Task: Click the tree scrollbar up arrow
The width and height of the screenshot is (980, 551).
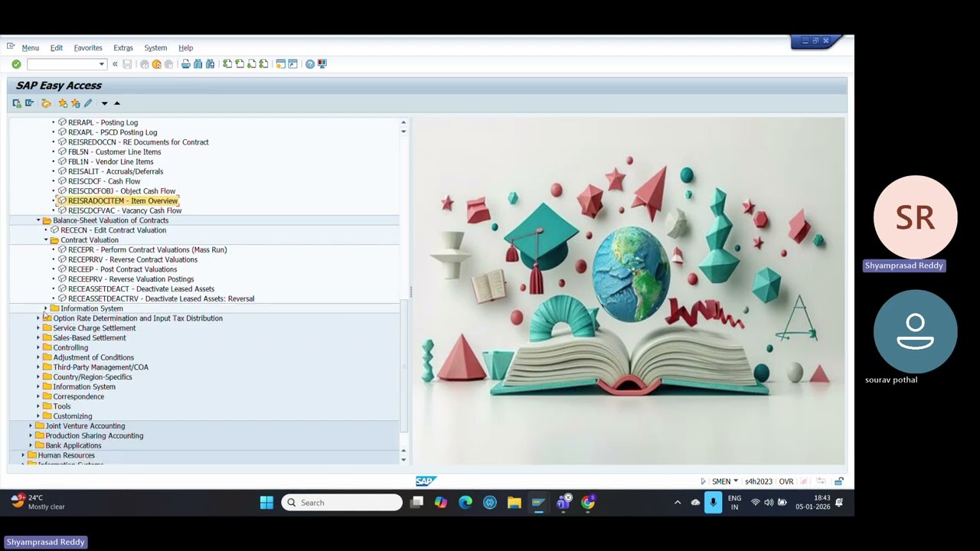Action: click(403, 122)
